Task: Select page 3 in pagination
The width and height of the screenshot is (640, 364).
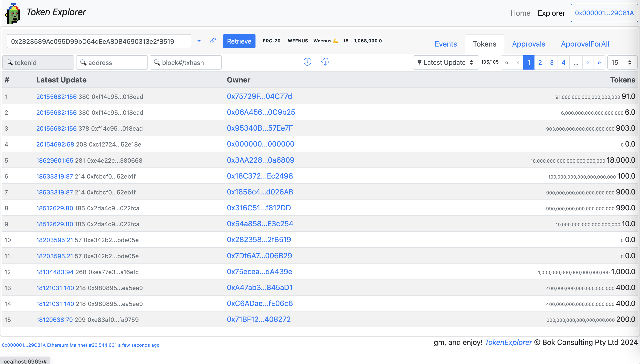Action: [x=552, y=62]
